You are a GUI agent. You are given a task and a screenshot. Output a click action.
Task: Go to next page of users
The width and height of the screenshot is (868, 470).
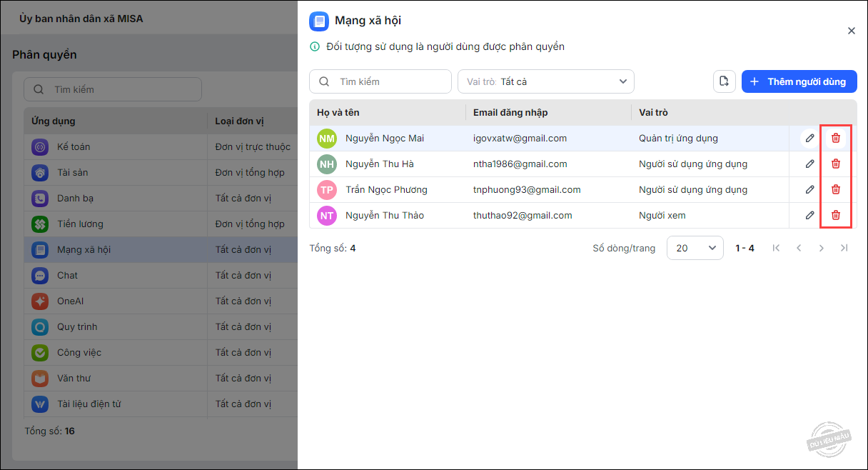point(822,248)
